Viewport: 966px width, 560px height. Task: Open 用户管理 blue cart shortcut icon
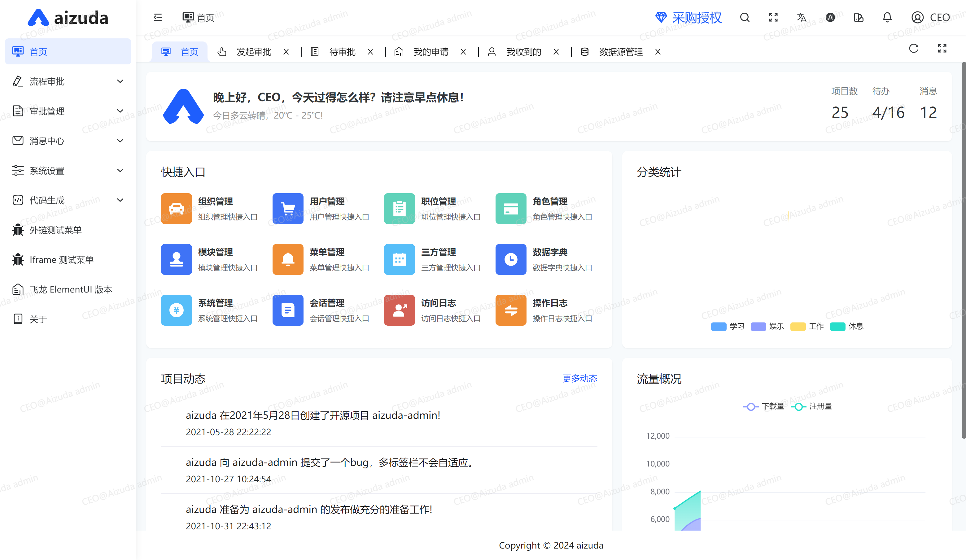tap(288, 208)
